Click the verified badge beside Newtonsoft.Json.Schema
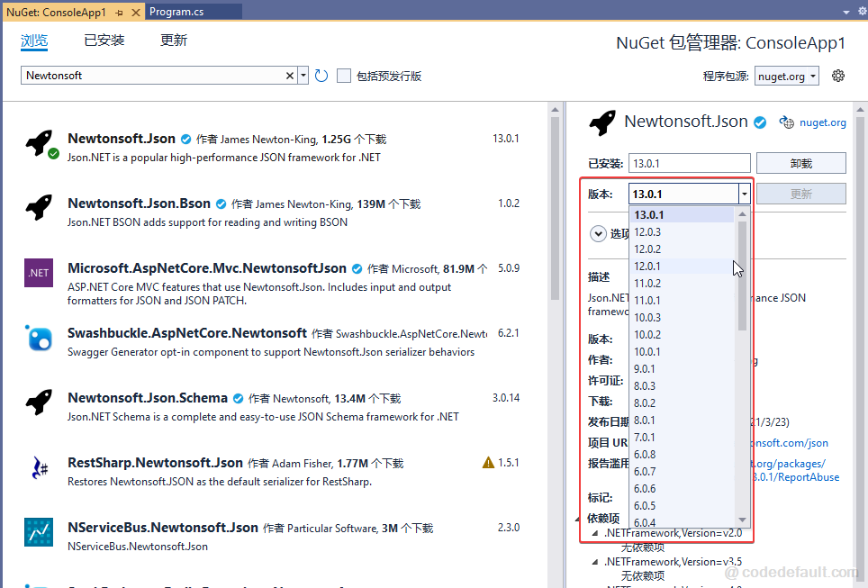The image size is (868, 588). [238, 399]
